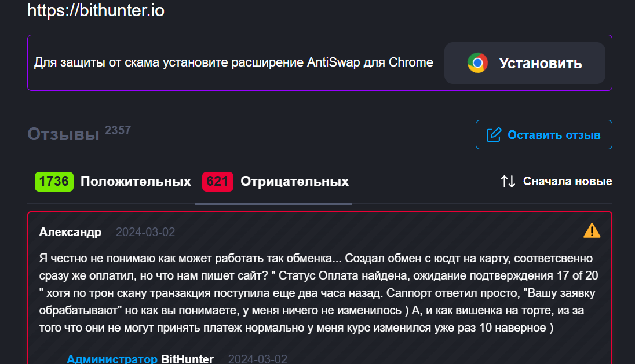
Task: Click Оставить отзыв button
Action: [x=544, y=135]
